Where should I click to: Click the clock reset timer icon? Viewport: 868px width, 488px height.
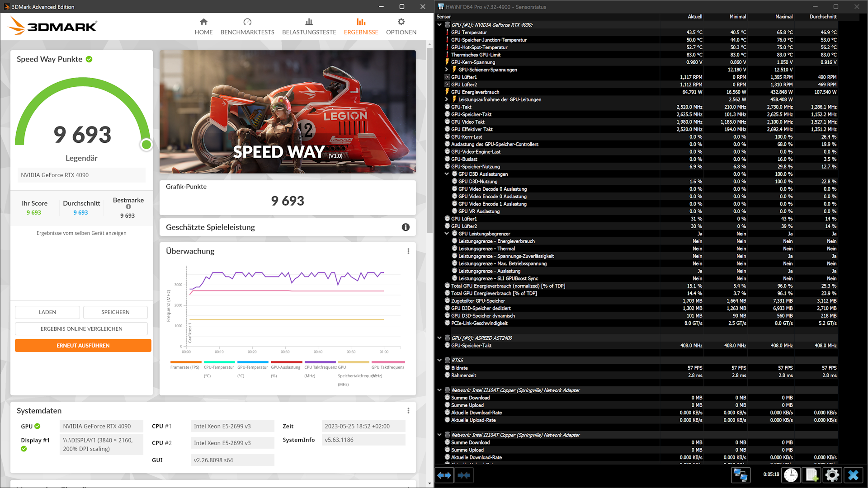[x=791, y=475]
